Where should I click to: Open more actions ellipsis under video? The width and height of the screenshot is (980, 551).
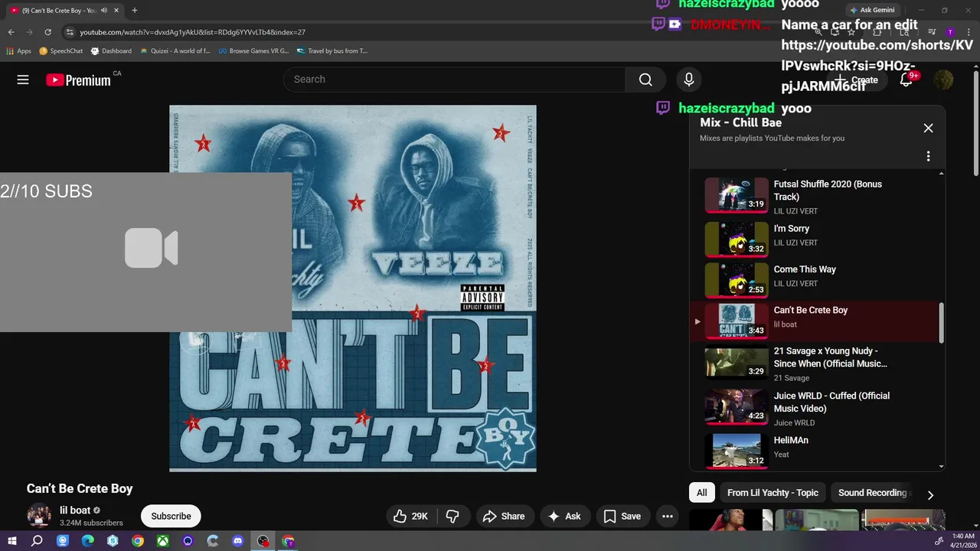coord(668,517)
